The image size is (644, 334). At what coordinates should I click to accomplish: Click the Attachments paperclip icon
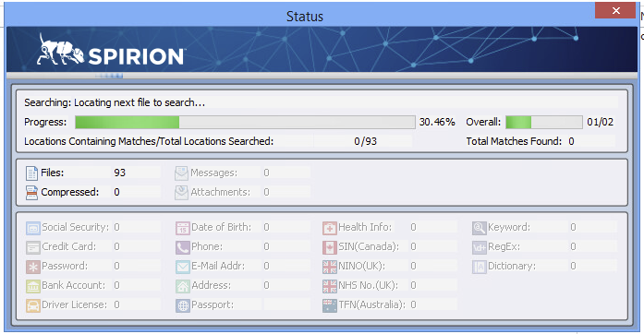pyautogui.click(x=181, y=193)
